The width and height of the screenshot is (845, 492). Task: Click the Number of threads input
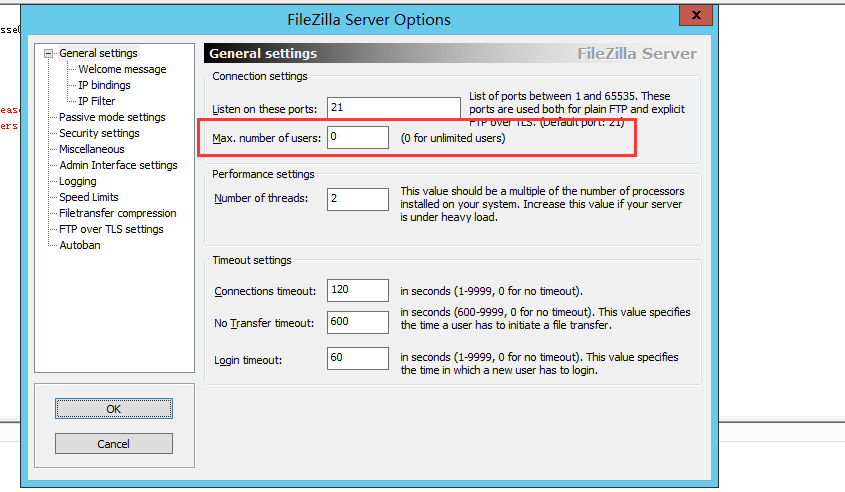pyautogui.click(x=358, y=199)
